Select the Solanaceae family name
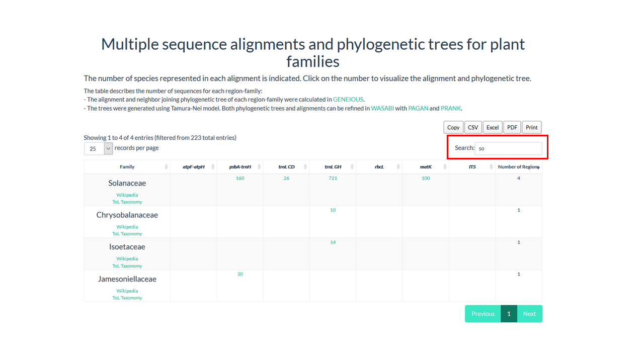Image resolution: width=644 pixels, height=362 pixels. tap(127, 184)
